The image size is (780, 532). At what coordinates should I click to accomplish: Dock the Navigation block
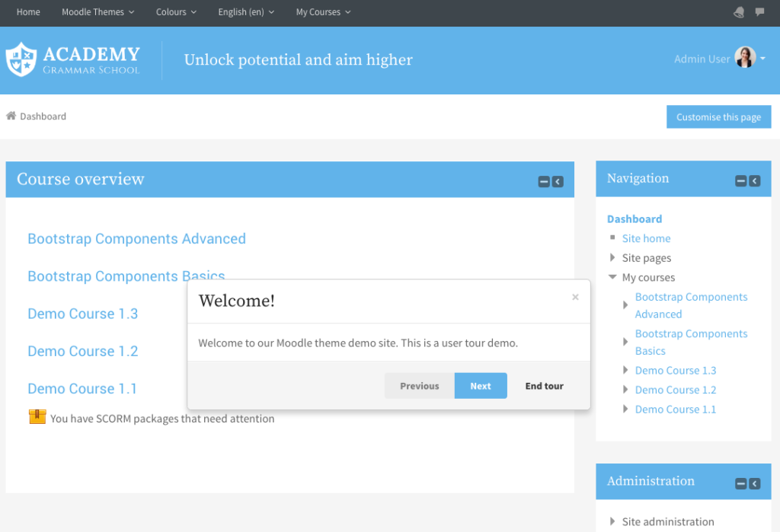tap(754, 181)
